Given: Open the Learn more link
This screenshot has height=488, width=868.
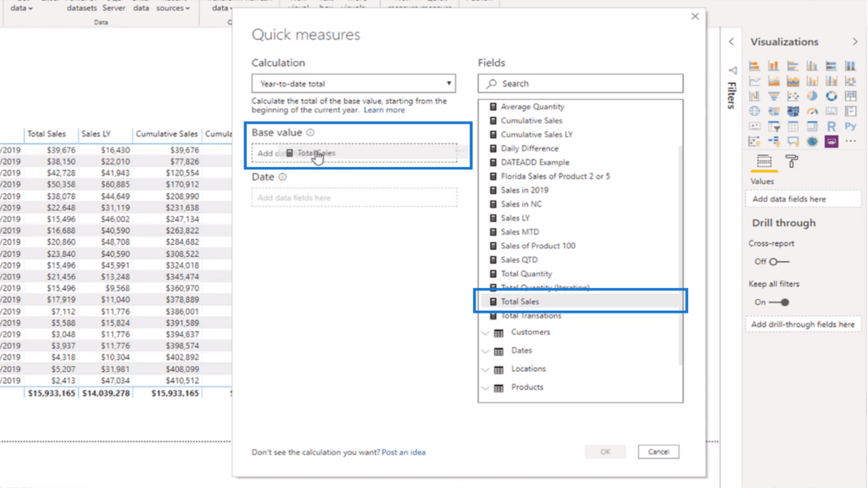Looking at the screenshot, I should [384, 110].
